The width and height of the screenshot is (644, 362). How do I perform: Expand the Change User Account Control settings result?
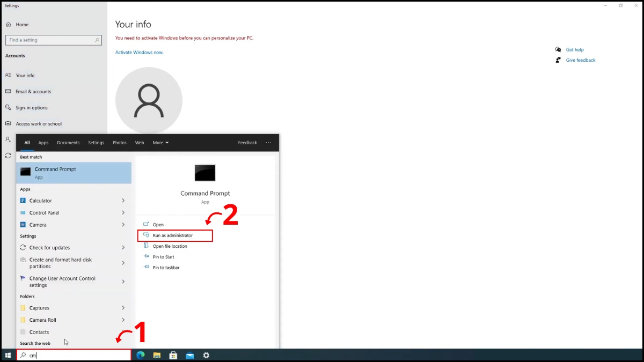pyautogui.click(x=123, y=281)
